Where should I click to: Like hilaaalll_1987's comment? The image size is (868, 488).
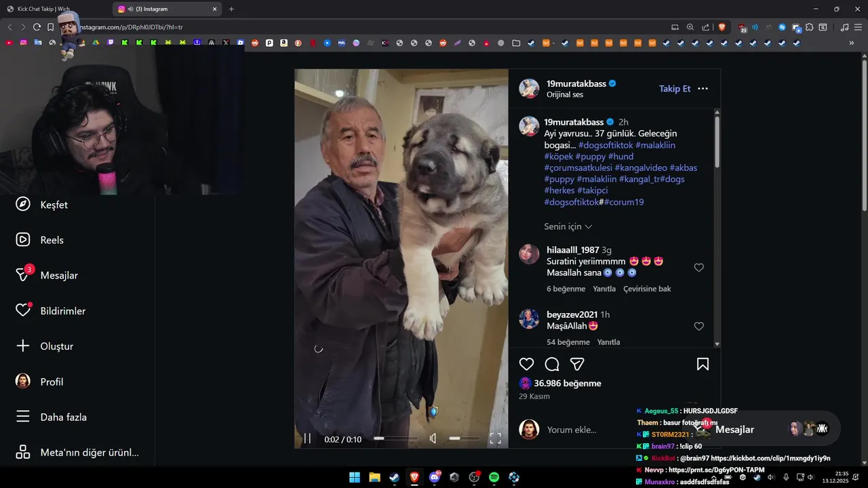(x=698, y=268)
